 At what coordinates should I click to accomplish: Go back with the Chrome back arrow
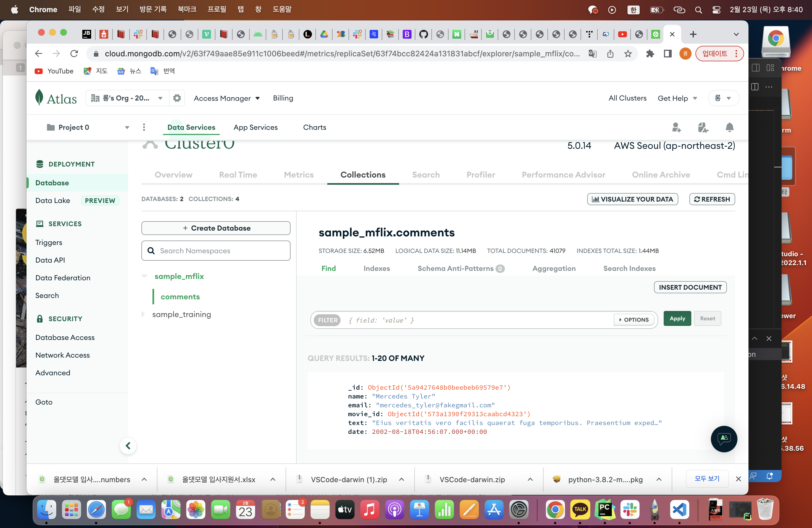pyautogui.click(x=39, y=54)
